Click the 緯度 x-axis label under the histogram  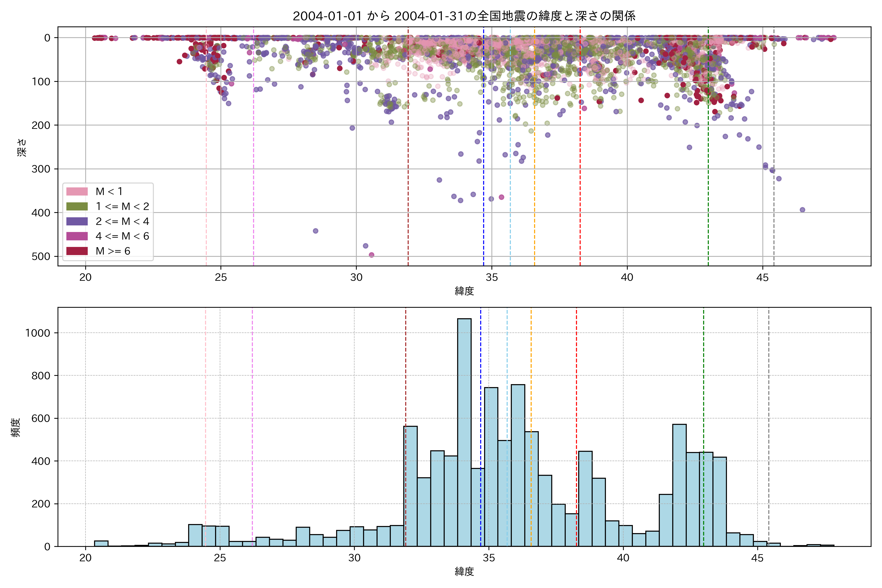464,572
